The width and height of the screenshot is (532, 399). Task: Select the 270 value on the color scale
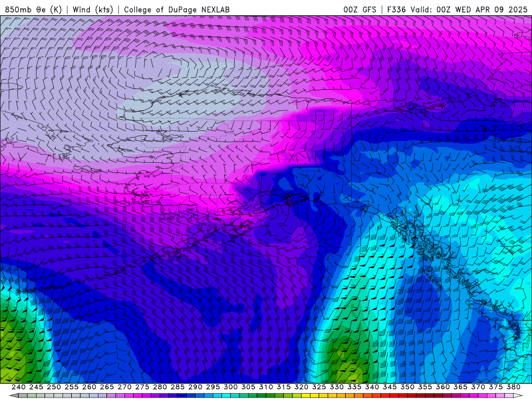tap(124, 387)
